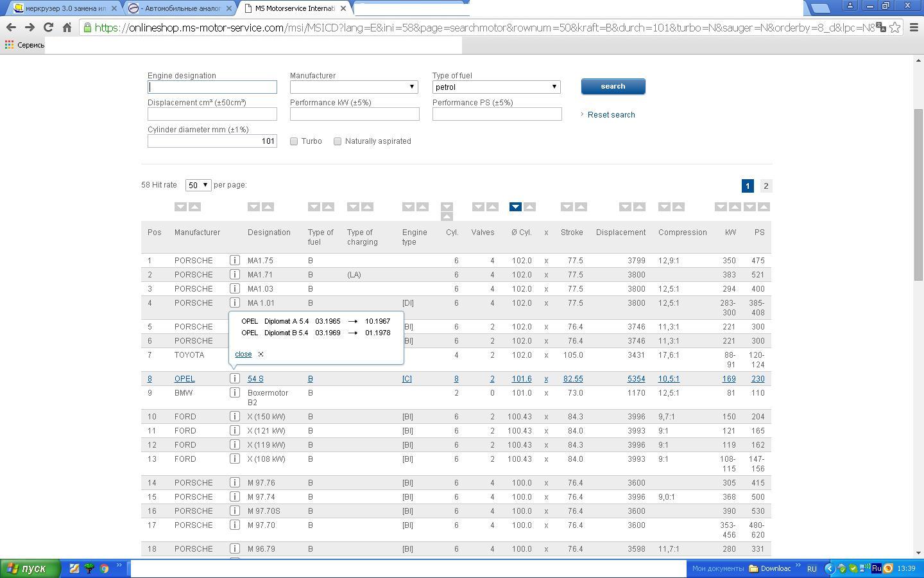
Task: Bookmark page with star icon
Action: pyautogui.click(x=894, y=28)
